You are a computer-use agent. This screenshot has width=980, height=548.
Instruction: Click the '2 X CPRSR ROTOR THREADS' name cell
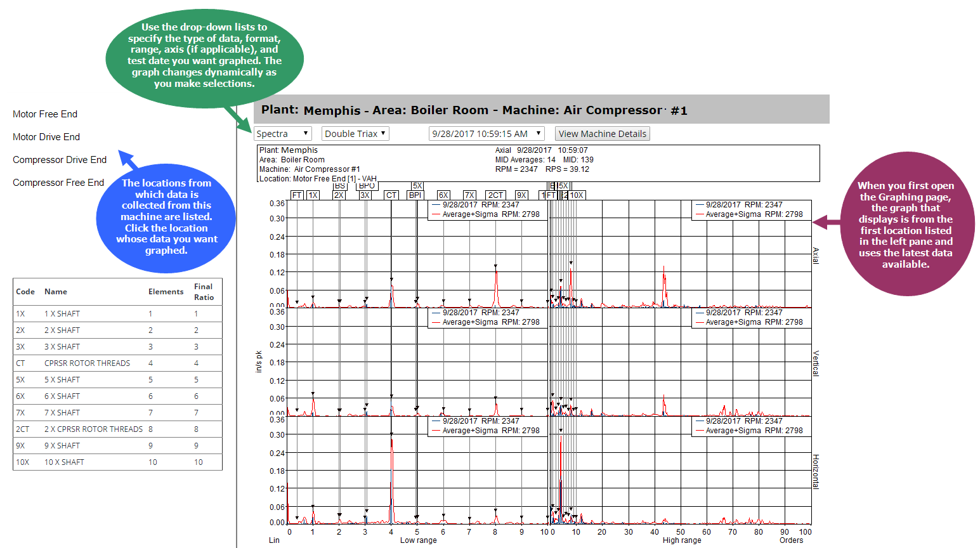93,429
